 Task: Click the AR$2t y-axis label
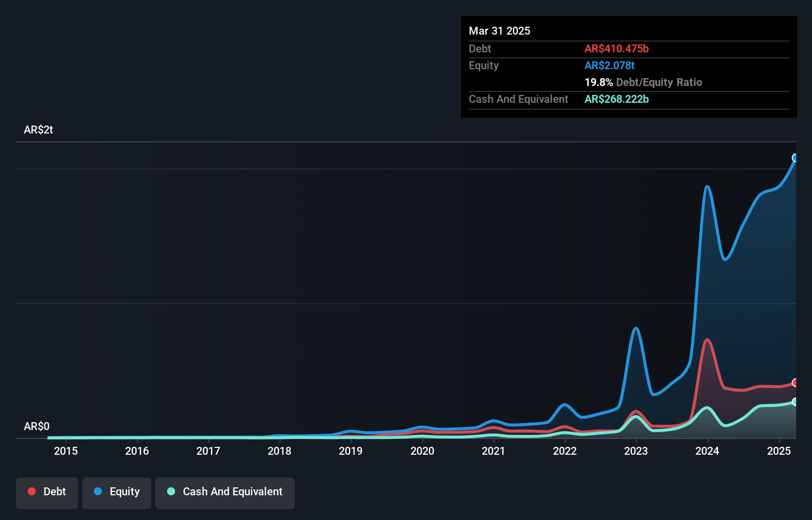[39, 130]
